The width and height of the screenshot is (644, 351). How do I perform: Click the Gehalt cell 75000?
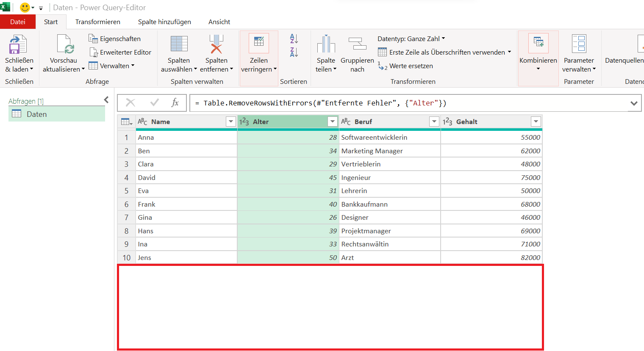(491, 177)
